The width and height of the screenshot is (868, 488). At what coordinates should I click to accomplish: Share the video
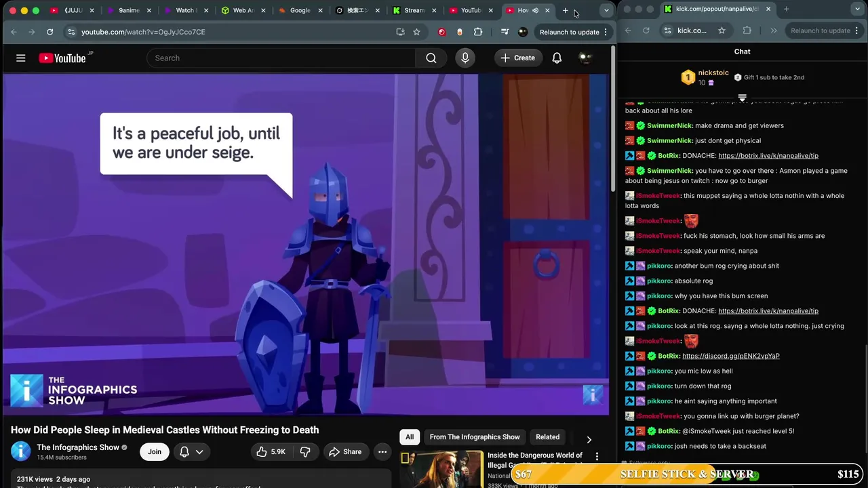pyautogui.click(x=345, y=452)
